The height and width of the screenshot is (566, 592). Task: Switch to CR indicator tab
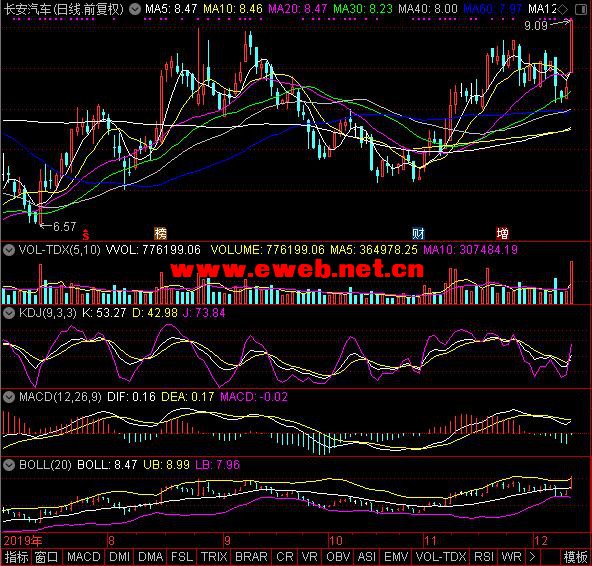coord(285,557)
